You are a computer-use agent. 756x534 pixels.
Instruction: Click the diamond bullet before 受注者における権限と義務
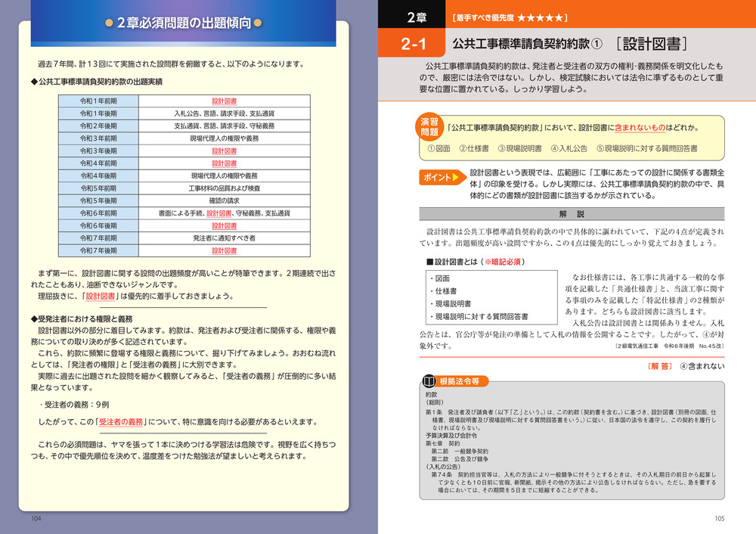pos(33,318)
